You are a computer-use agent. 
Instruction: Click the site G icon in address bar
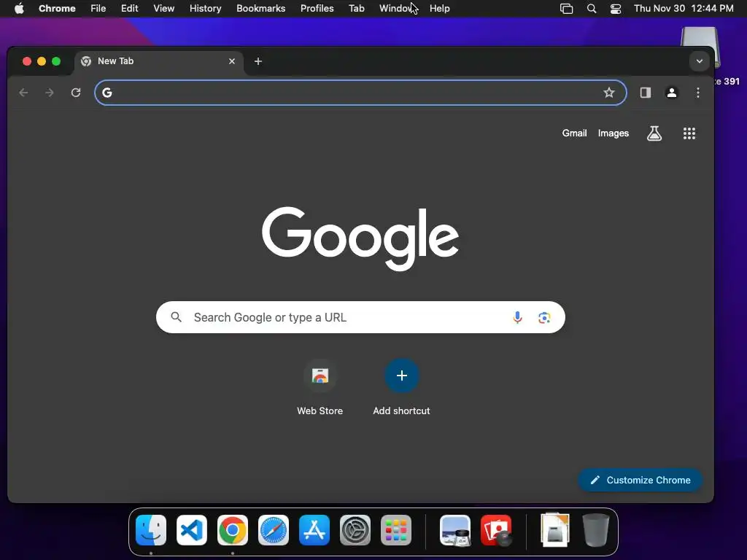(x=107, y=93)
